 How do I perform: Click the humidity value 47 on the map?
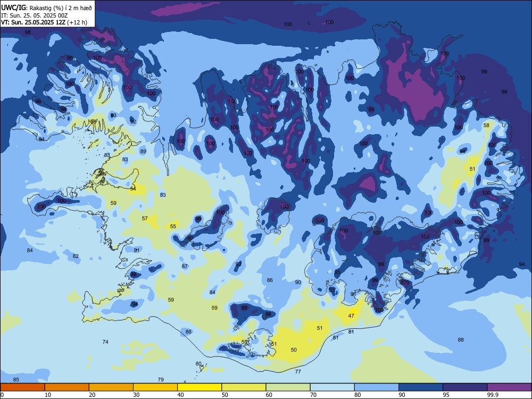click(x=351, y=316)
